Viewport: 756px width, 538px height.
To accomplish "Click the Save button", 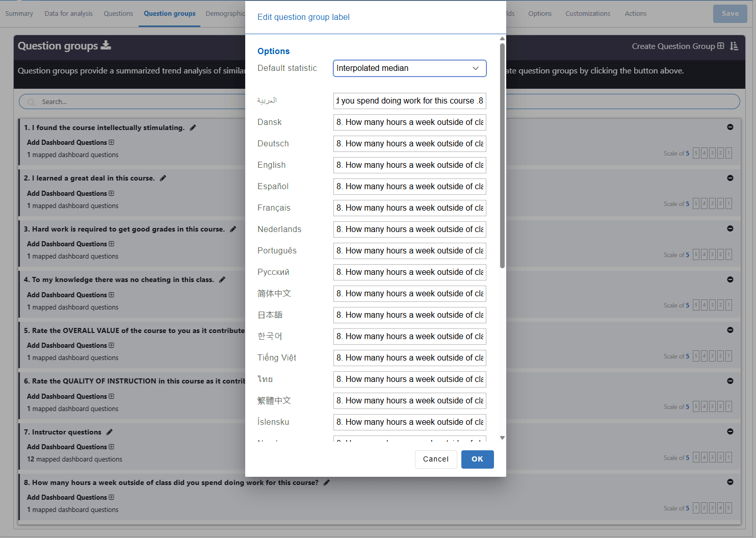I will 730,14.
